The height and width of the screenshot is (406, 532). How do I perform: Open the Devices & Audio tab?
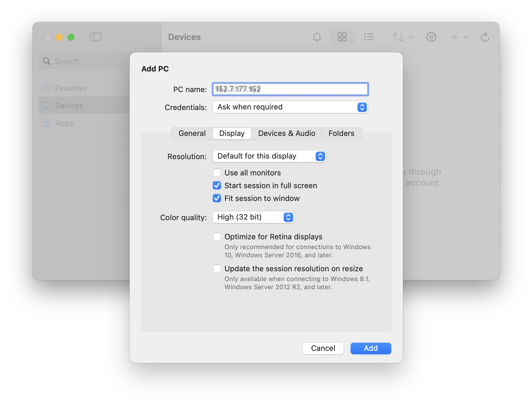pyautogui.click(x=286, y=133)
